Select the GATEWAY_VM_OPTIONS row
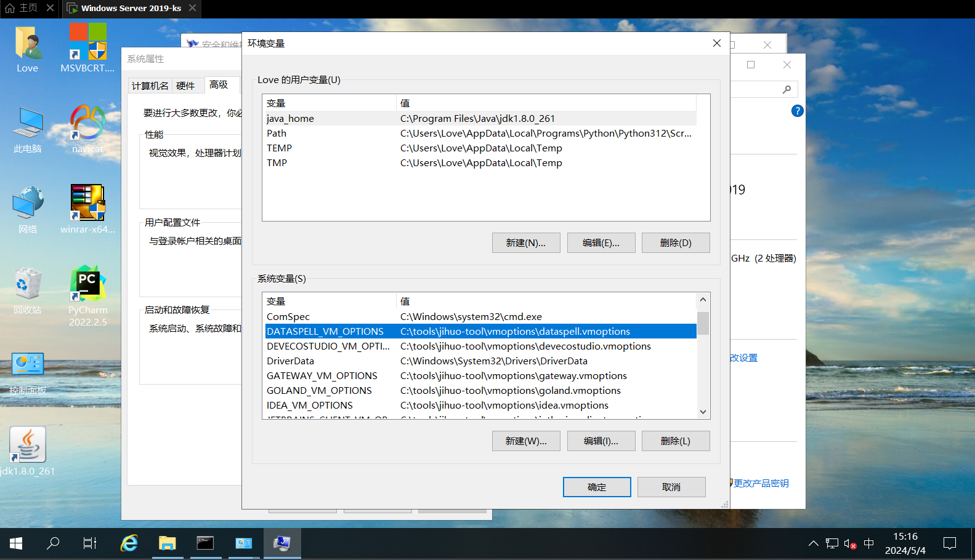 (x=480, y=375)
